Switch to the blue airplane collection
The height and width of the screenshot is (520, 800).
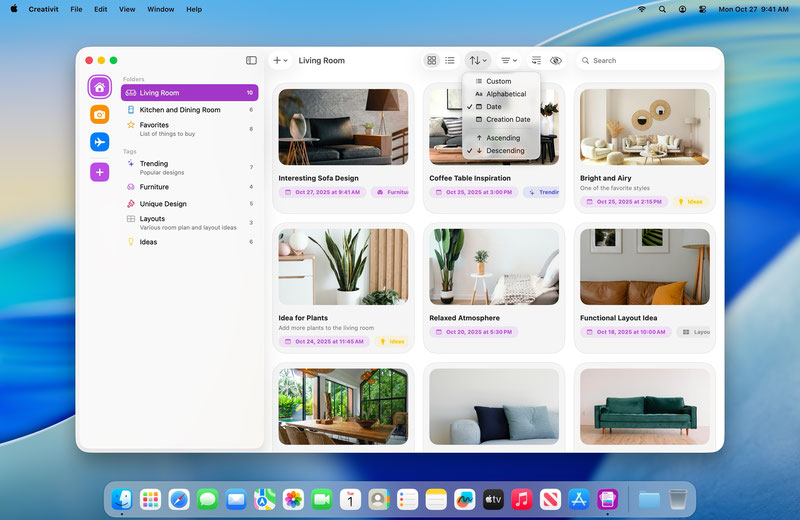click(x=100, y=143)
